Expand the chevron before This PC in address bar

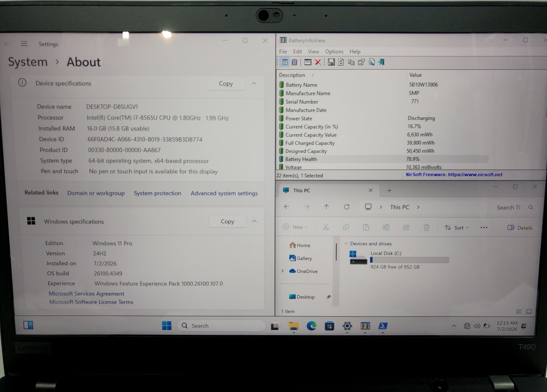coord(381,207)
